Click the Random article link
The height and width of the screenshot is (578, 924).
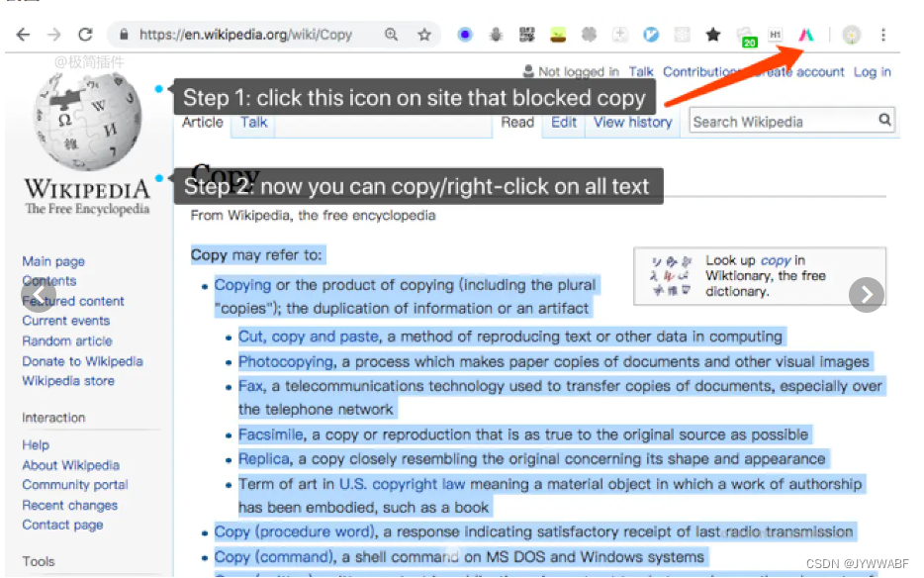67,340
